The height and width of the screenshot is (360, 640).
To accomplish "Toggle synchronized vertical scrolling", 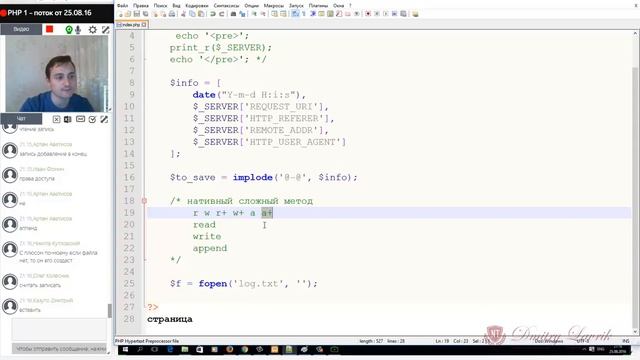I will pyautogui.click(x=276, y=14).
